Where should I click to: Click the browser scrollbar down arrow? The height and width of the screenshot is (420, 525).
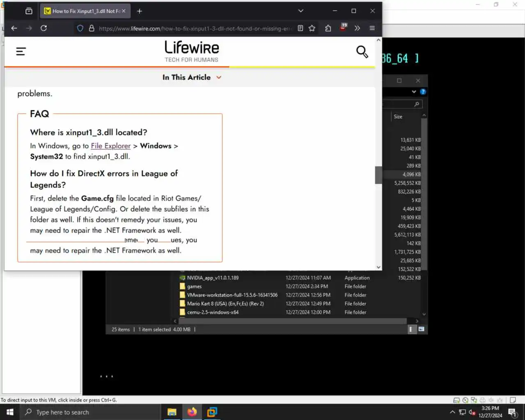tap(378, 267)
